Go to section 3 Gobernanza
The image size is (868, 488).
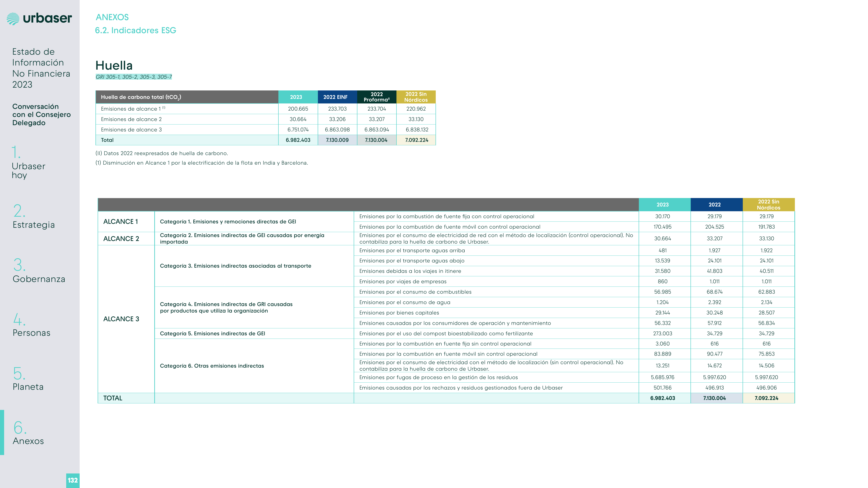click(39, 270)
